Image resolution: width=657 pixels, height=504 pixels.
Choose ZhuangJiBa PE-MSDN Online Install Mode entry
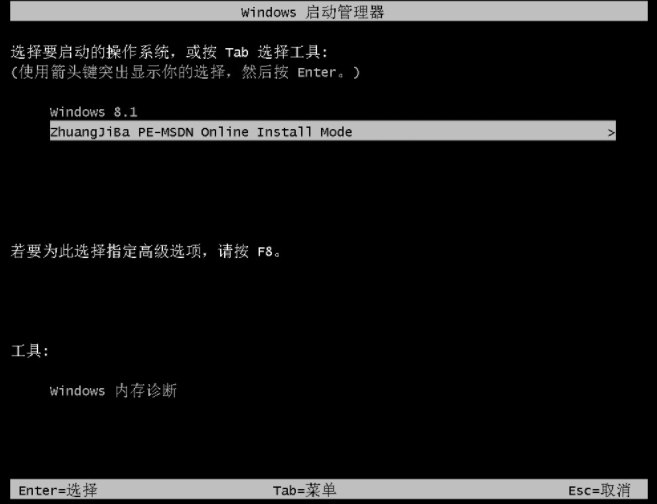point(333,131)
